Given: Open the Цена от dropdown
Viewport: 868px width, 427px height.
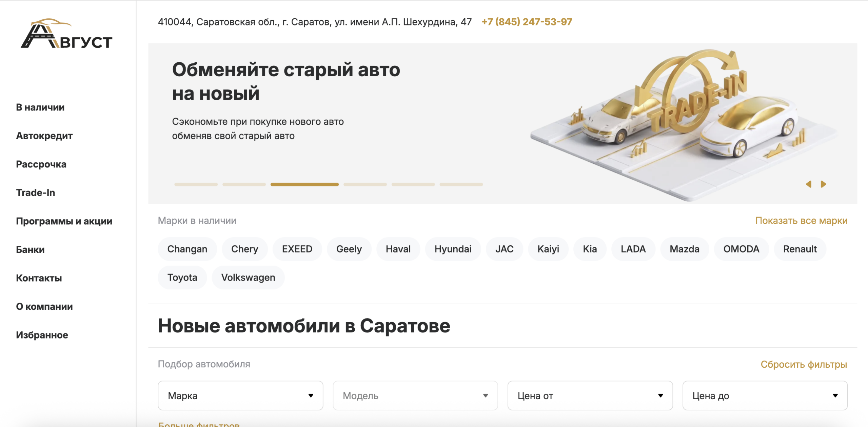Looking at the screenshot, I should [590, 395].
